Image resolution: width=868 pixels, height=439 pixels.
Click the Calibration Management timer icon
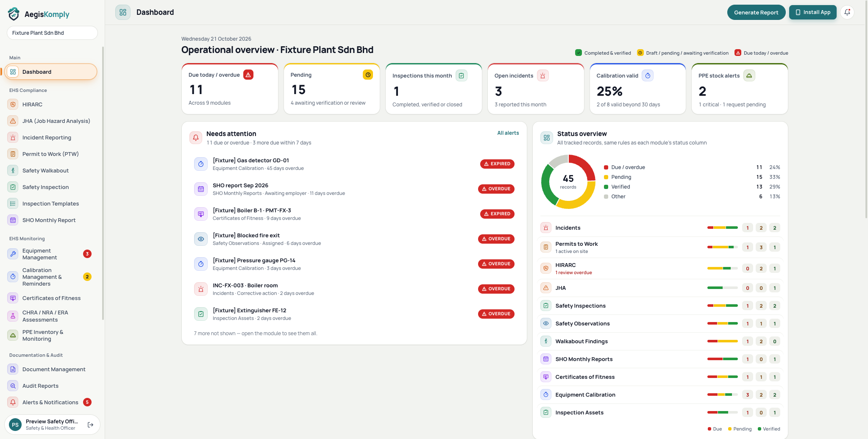[13, 277]
